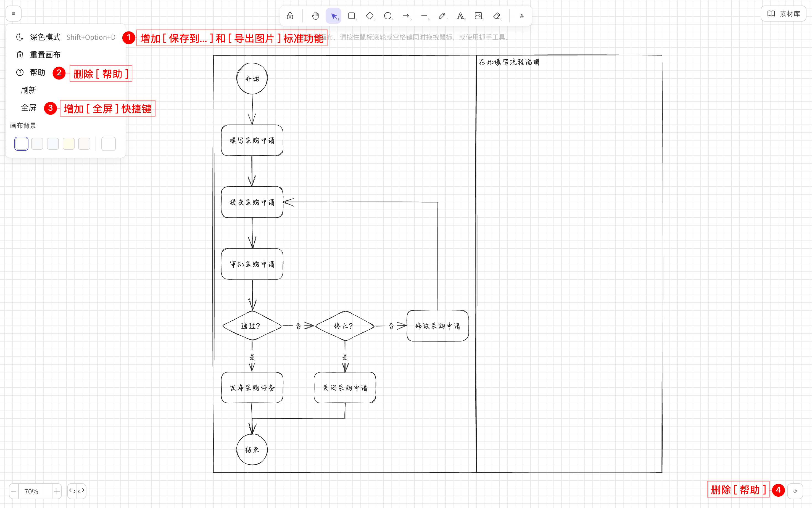
Task: Pick the light yellow canvas background swatch
Action: point(68,144)
